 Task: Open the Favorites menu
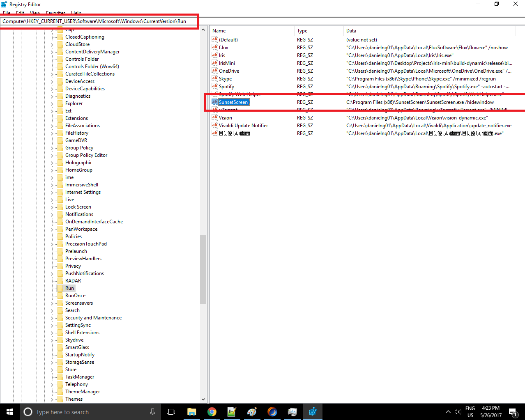(x=55, y=13)
